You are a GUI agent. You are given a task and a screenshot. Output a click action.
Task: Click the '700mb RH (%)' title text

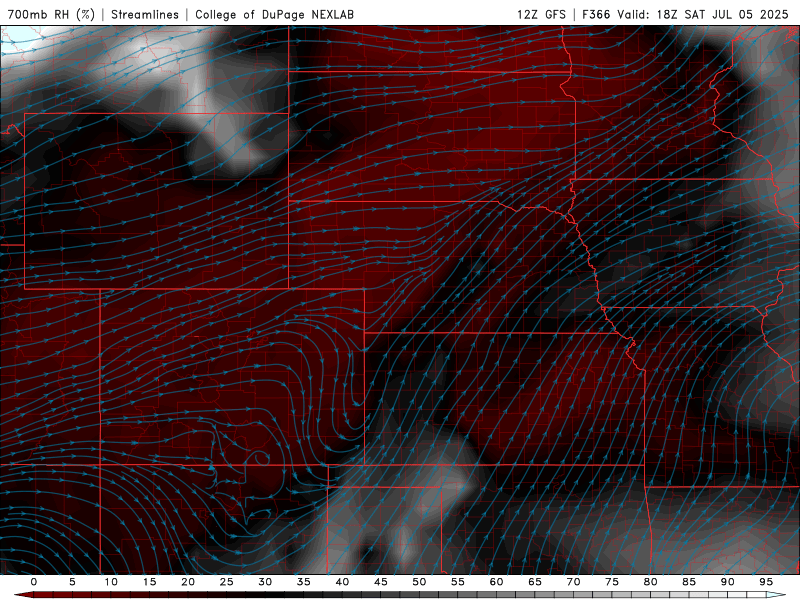pos(51,14)
